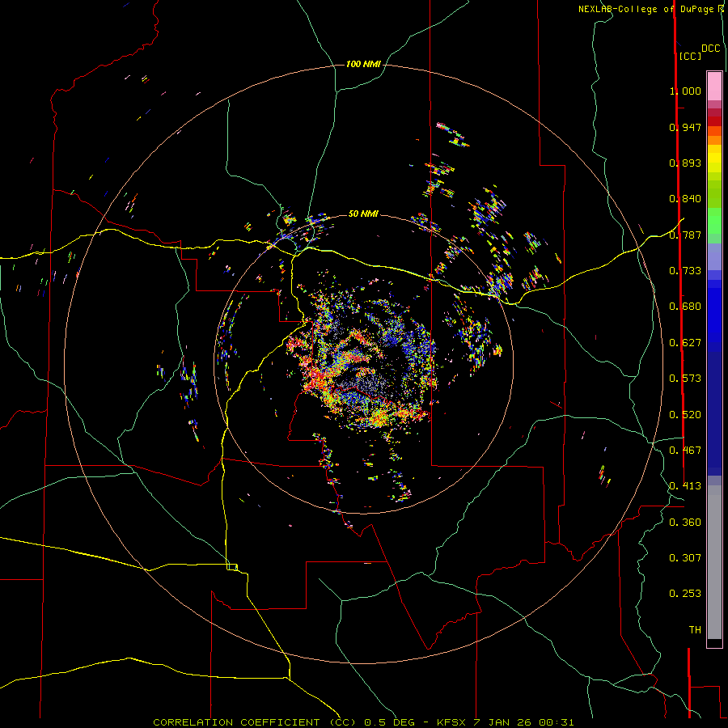Pick the 0.627 scale value
Viewport: 728px width, 728px height.
(685, 343)
